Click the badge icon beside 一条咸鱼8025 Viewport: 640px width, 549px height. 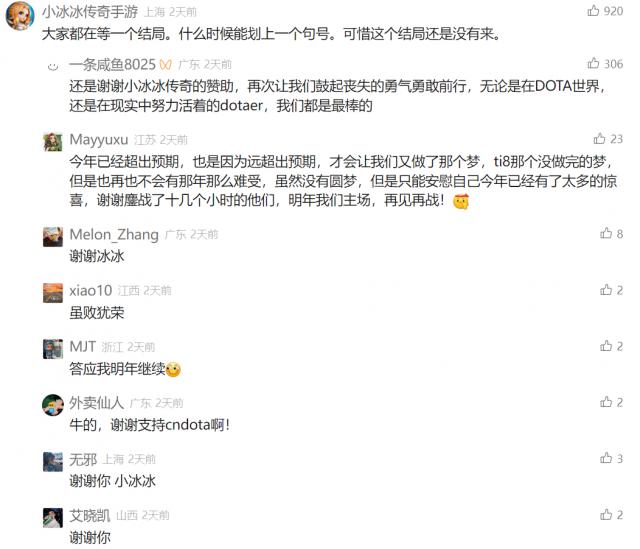coord(165,64)
